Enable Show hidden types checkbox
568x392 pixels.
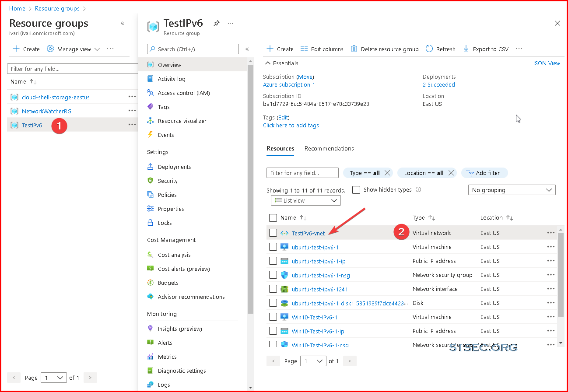[x=356, y=190]
